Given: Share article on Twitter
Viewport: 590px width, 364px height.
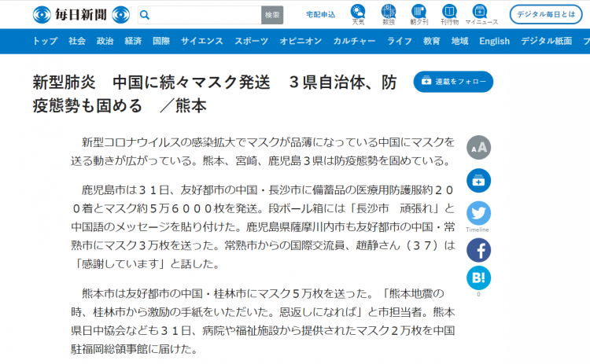Looking at the screenshot, I should (478, 213).
